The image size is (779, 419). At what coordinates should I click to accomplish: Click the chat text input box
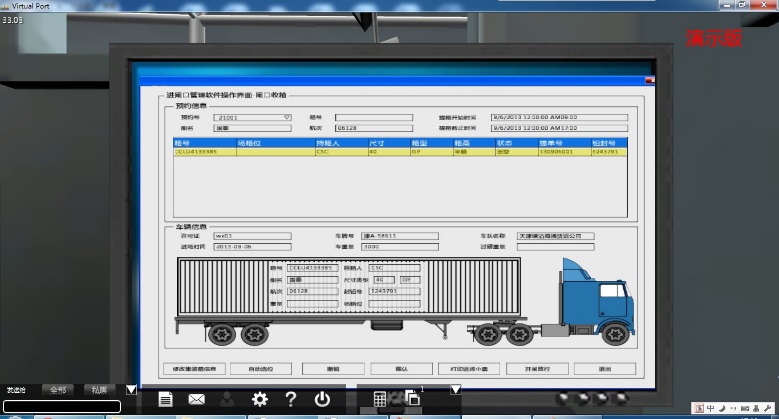tap(62, 406)
